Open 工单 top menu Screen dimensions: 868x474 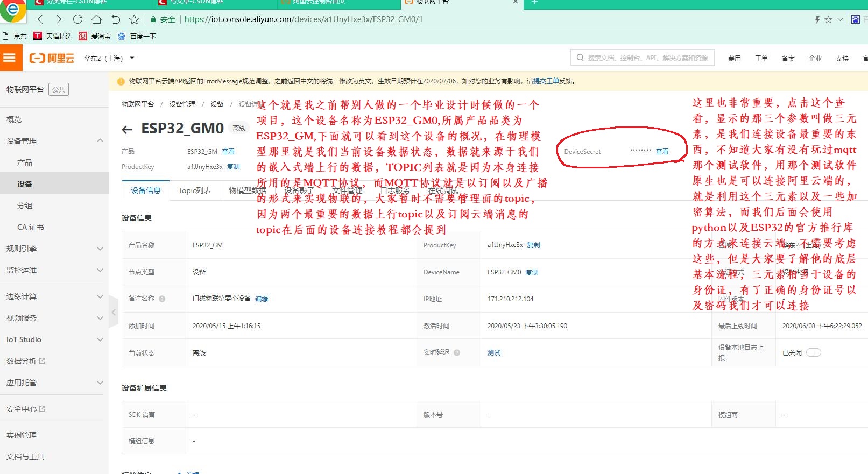click(x=761, y=58)
